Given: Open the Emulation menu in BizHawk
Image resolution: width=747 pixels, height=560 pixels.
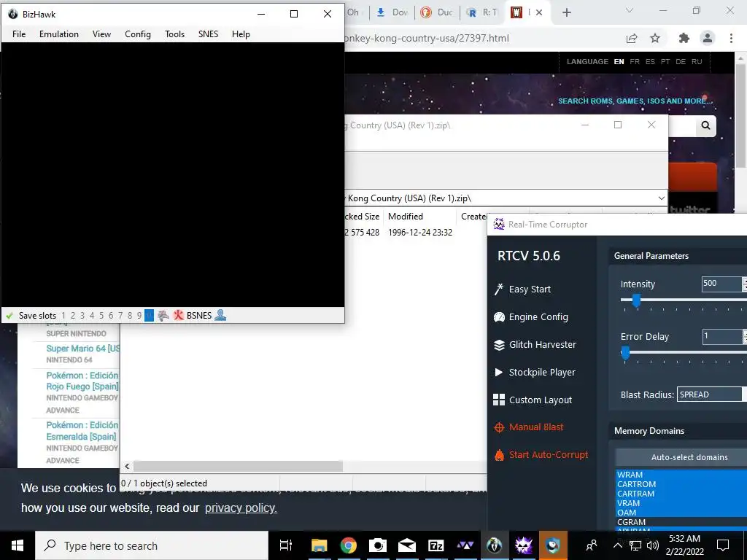Looking at the screenshot, I should 59,34.
